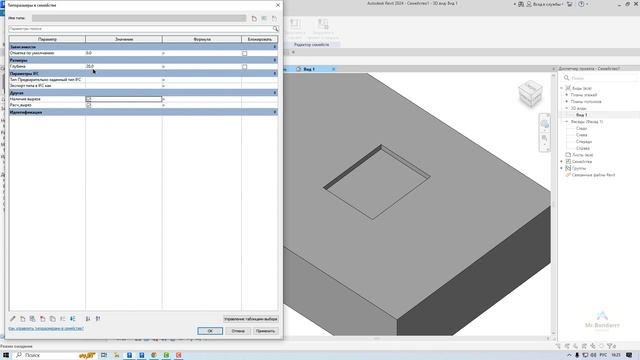Click Управление таблицами выбора button
This screenshot has width=640, height=360.
click(251, 319)
